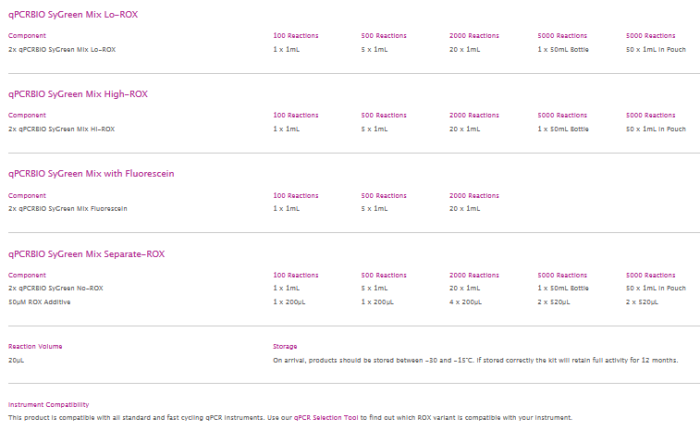
Task: Click the qPCRBIO SyGreen Mix Lo-ROX heading
Action: pyautogui.click(x=72, y=14)
